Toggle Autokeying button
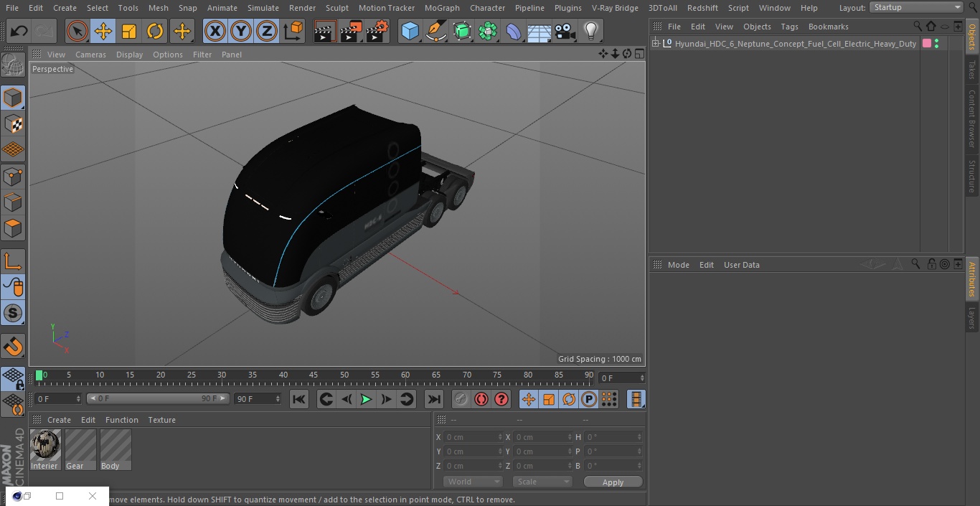This screenshot has width=980, height=506. pyautogui.click(x=481, y=399)
